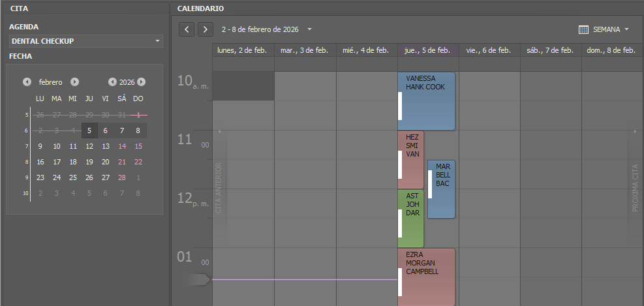Click the calendar icon beside SEMANA

coord(584,29)
